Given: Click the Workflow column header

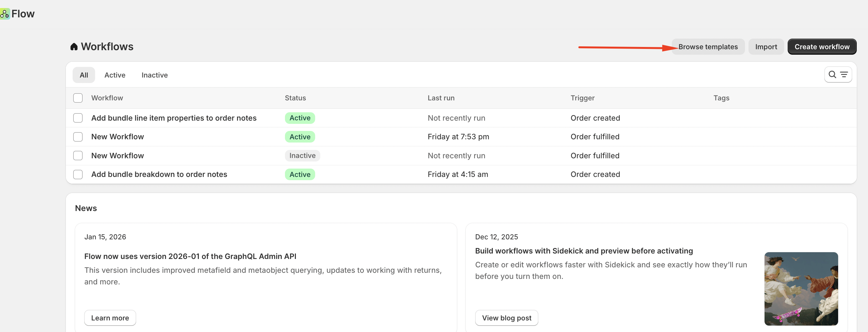Looking at the screenshot, I should 107,98.
